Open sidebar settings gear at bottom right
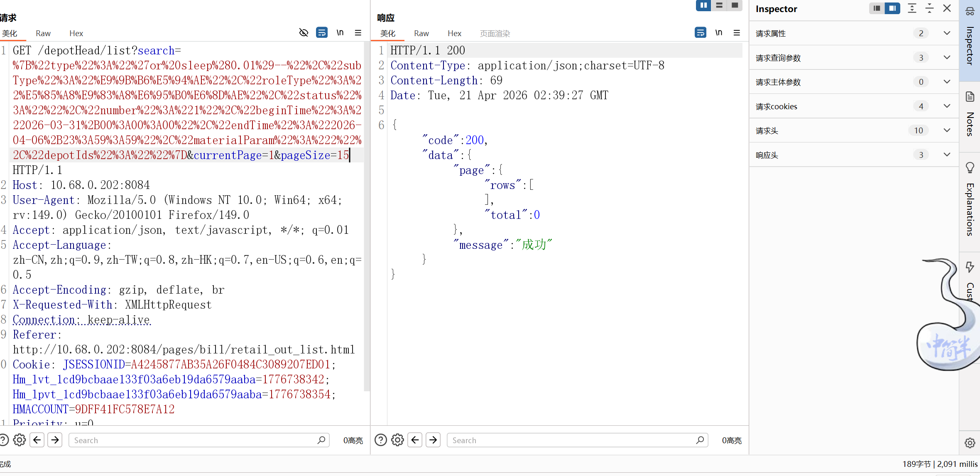 (970, 443)
